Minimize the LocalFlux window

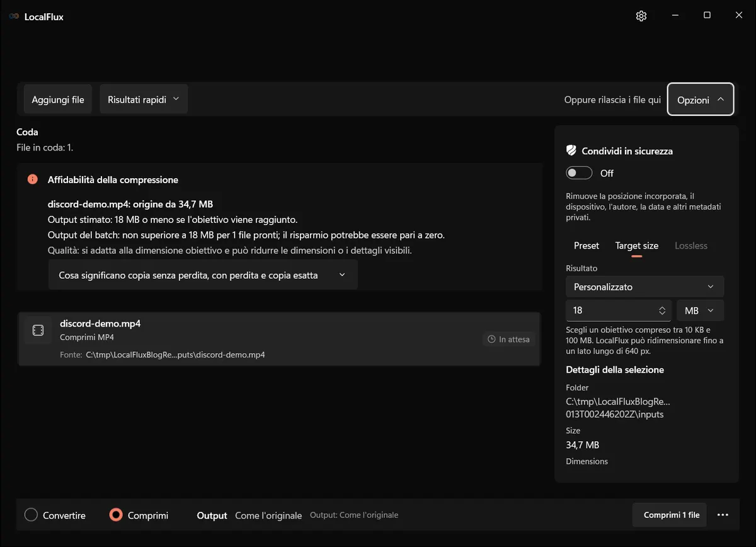coord(675,16)
